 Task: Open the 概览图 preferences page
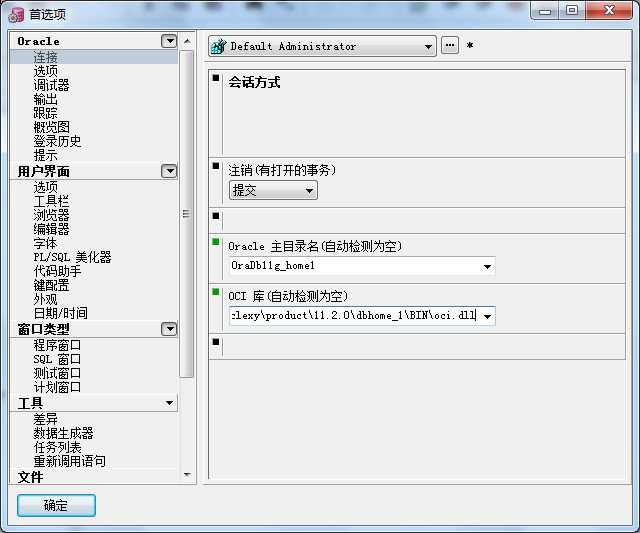click(x=51, y=127)
